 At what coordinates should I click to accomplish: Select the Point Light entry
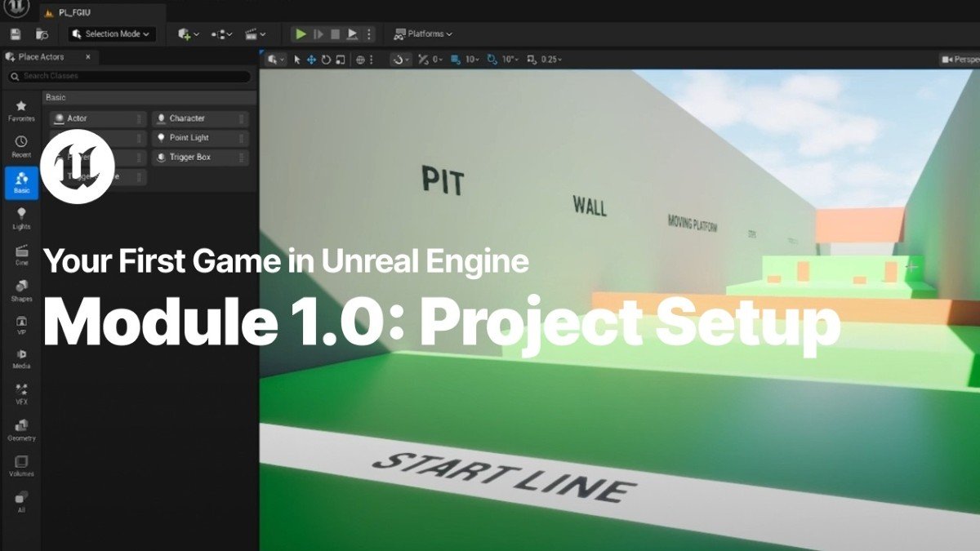tap(200, 138)
